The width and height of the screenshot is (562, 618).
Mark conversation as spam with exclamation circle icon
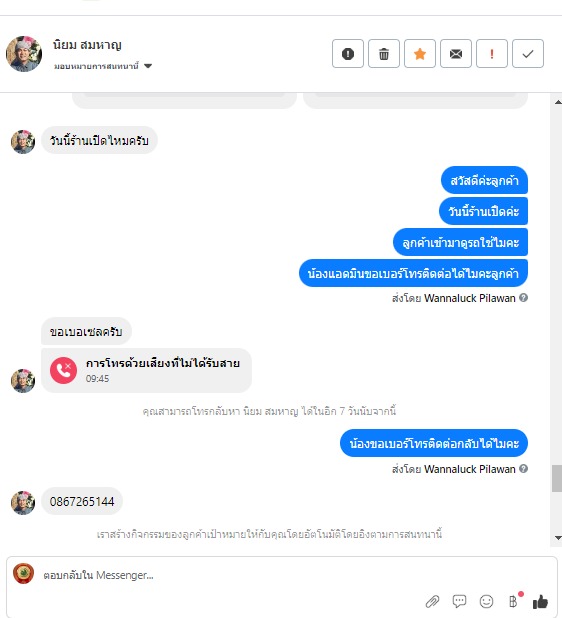[x=348, y=54]
